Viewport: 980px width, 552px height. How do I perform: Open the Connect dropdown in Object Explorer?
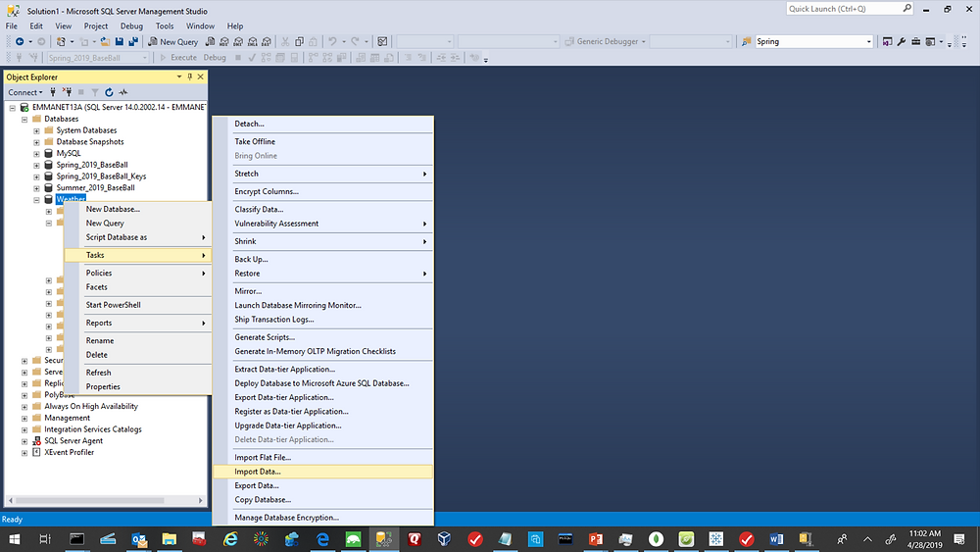(25, 92)
